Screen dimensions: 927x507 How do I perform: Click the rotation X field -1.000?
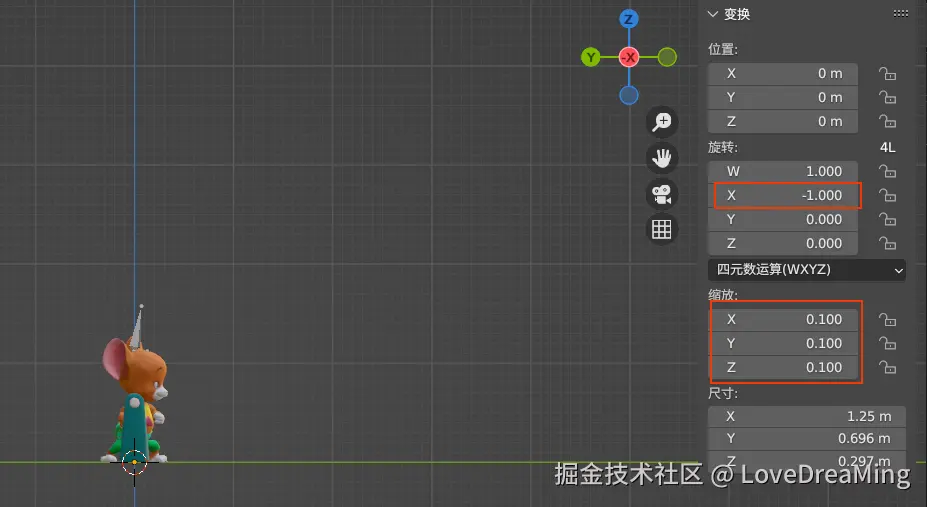coord(783,196)
